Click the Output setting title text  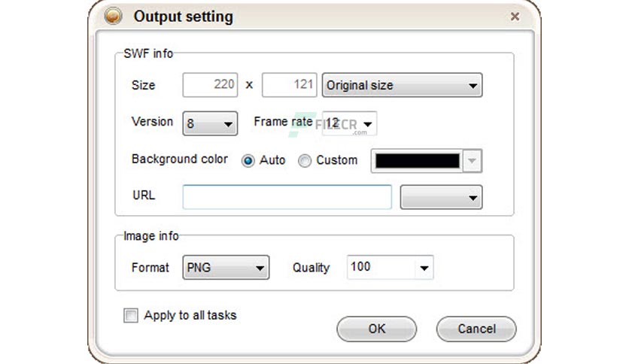[x=184, y=17]
